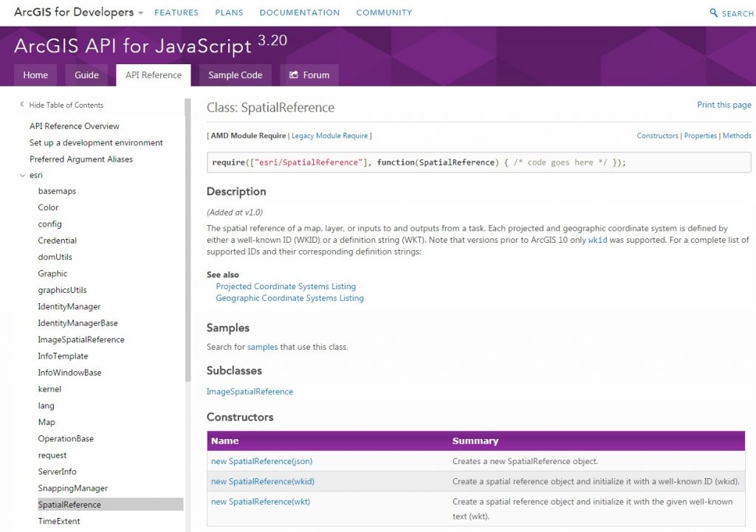Open the Guide tab
Viewport: 756px width, 532px height.
click(86, 75)
